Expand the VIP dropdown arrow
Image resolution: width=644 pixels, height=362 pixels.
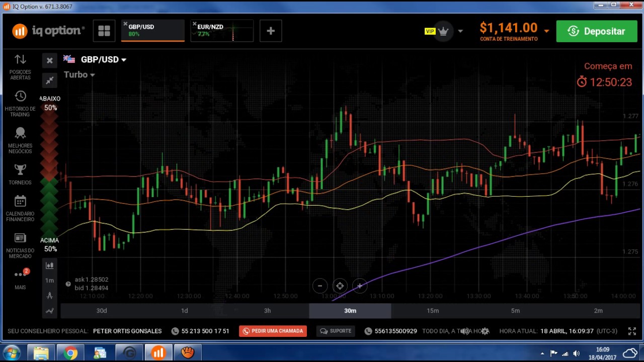click(x=460, y=31)
